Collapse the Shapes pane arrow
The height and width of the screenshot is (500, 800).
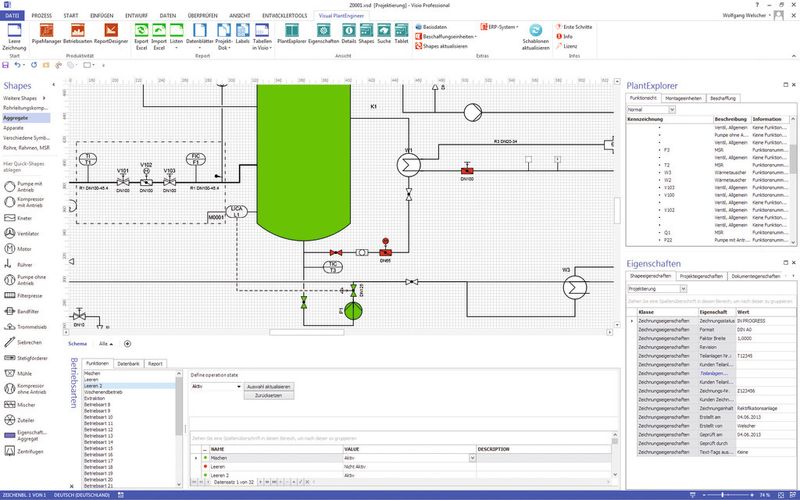(x=53, y=85)
